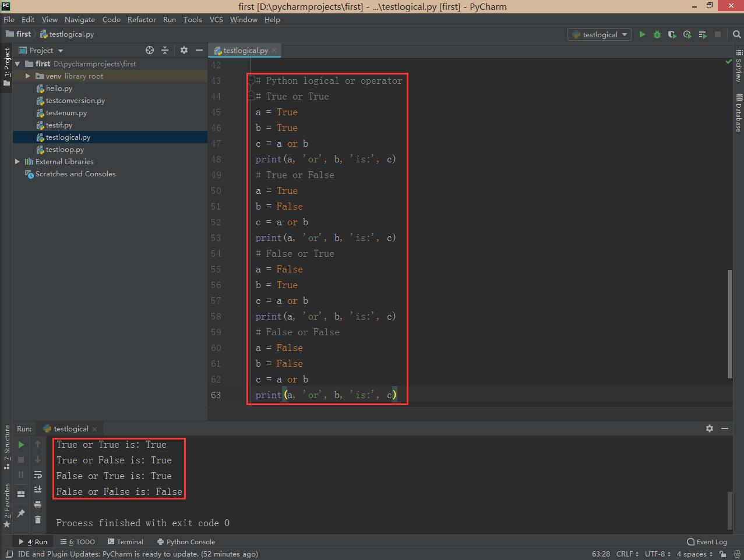Open Search Everywhere magnifier icon
This screenshot has height=560, width=744.
736,34
